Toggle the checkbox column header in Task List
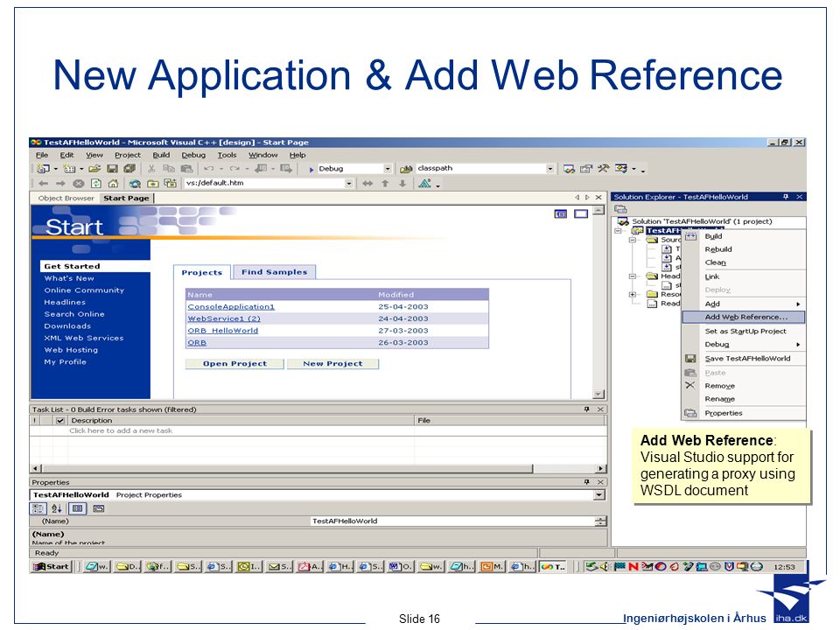The height and width of the screenshot is (630, 840). 60,421
